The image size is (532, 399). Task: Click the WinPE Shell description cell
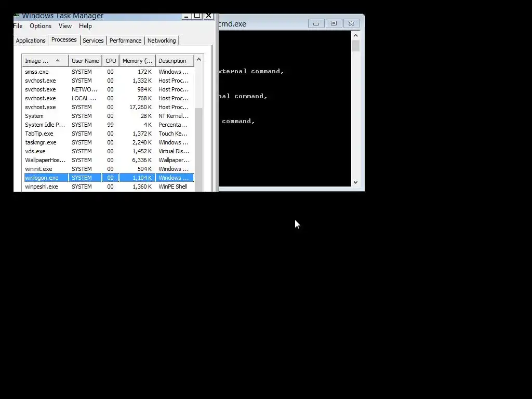click(173, 187)
